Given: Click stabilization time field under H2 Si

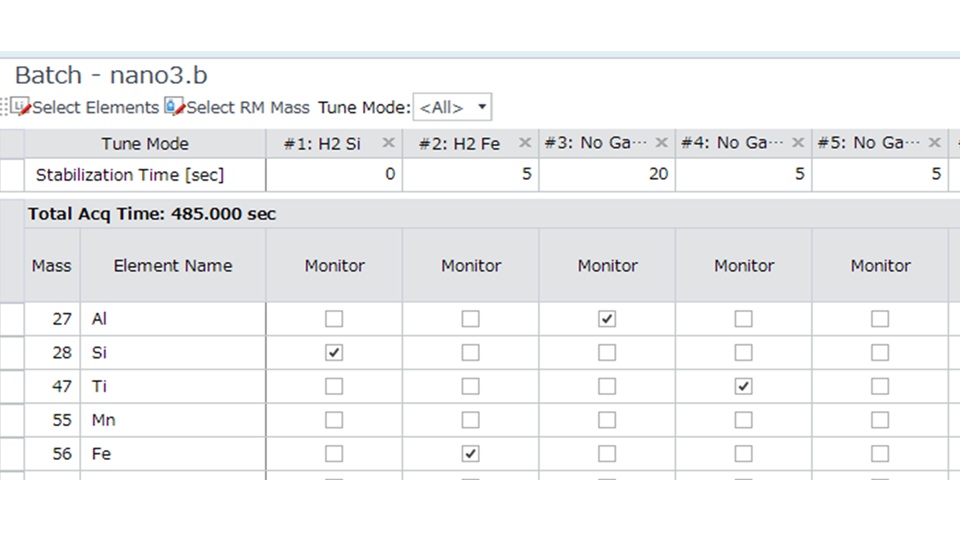Looking at the screenshot, I should 334,175.
